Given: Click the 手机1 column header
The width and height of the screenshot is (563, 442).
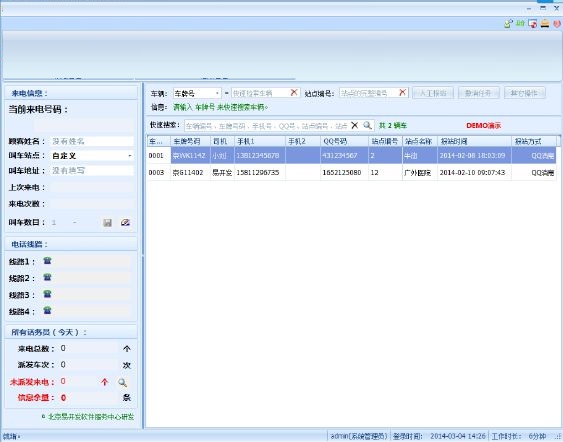Looking at the screenshot, I should pos(260,141).
